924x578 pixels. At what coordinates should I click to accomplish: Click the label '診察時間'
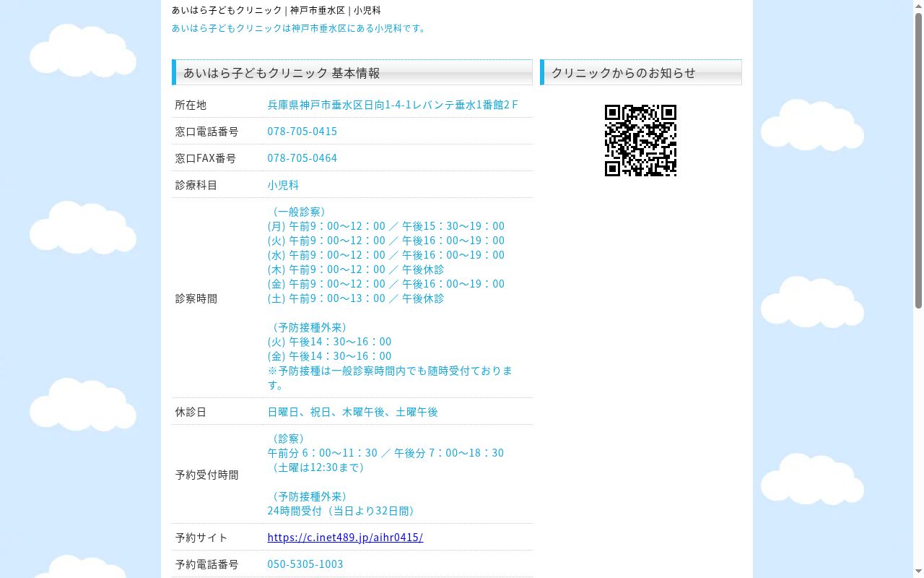pos(196,298)
